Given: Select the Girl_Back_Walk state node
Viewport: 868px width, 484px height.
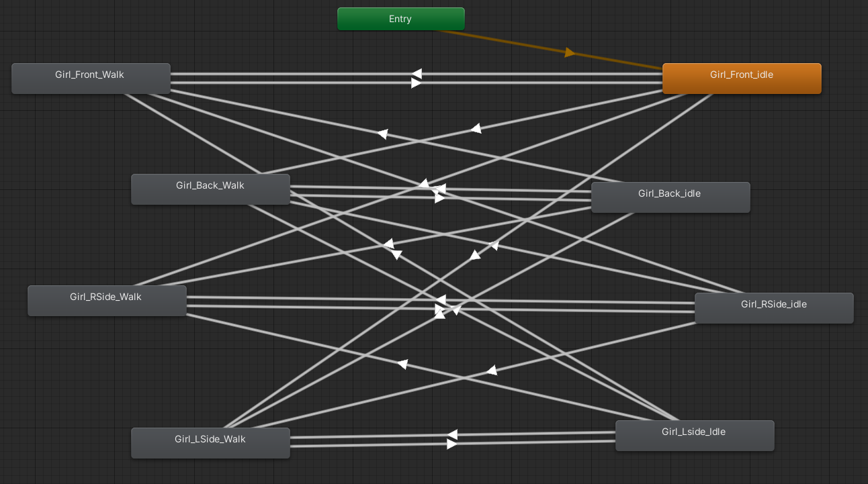Looking at the screenshot, I should [210, 189].
